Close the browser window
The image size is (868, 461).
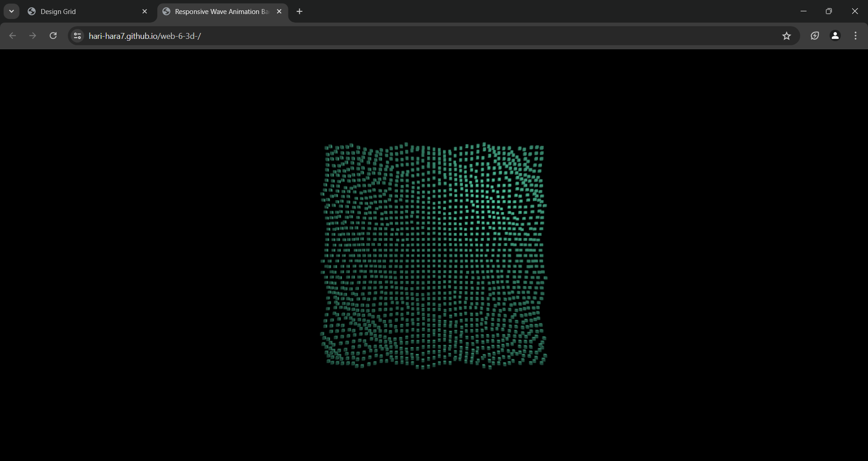click(x=854, y=11)
